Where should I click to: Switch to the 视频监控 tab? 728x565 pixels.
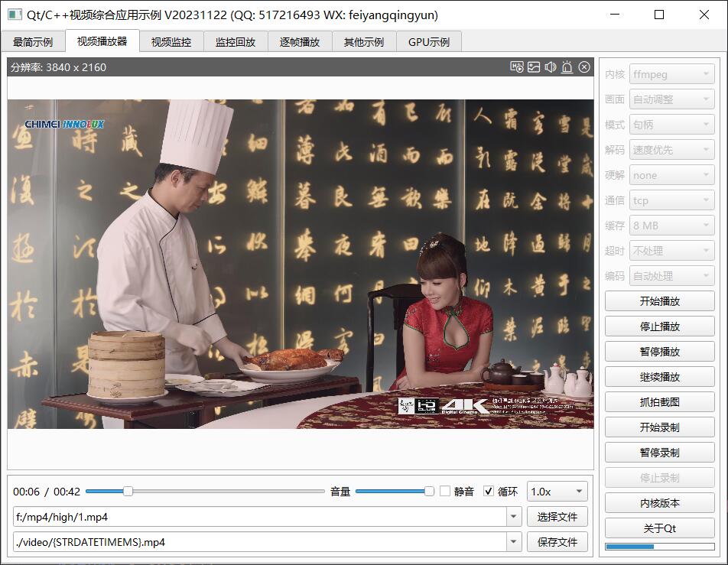tap(171, 42)
